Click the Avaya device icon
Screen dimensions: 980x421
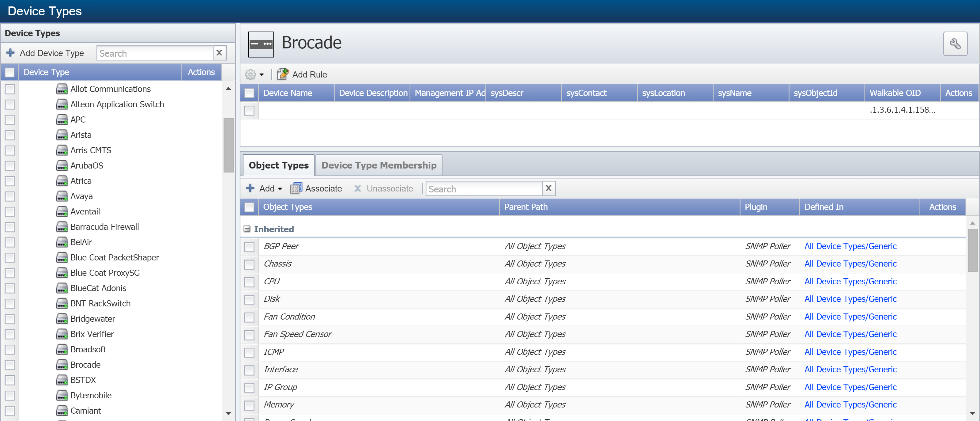[x=62, y=196]
